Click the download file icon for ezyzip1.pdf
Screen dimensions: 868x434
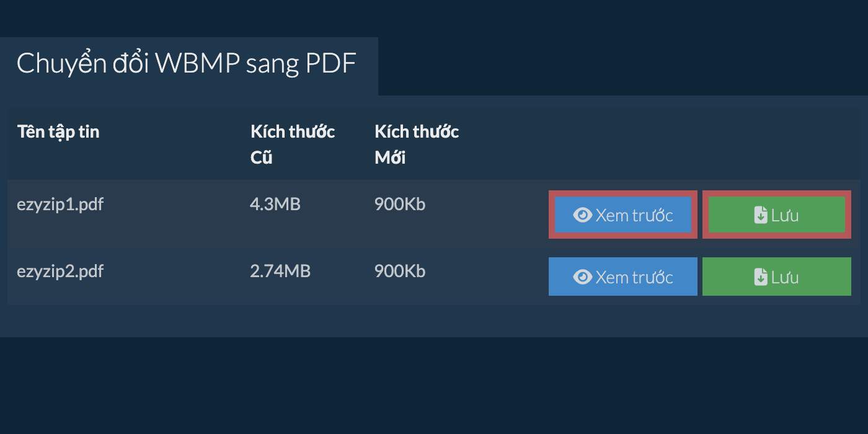(x=761, y=215)
